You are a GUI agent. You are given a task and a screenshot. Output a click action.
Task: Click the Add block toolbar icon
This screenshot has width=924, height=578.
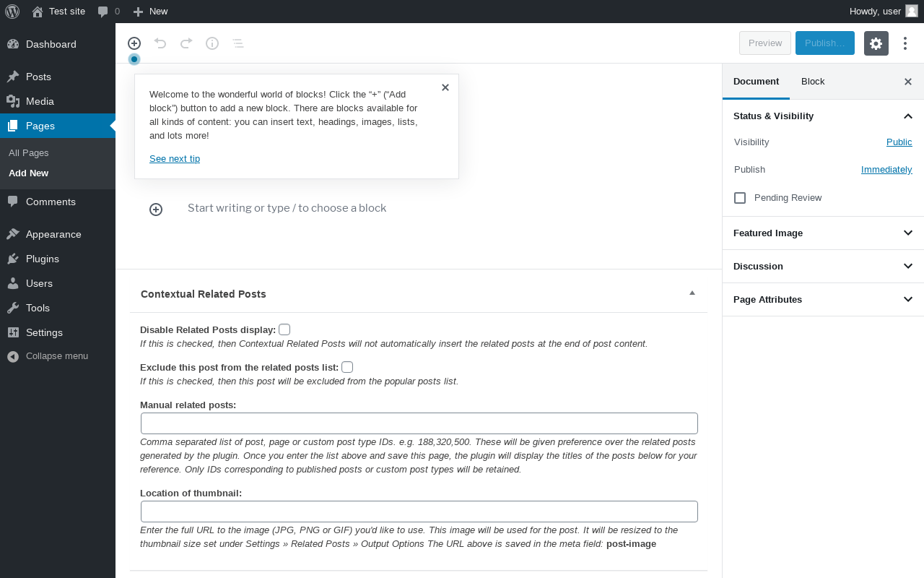click(134, 43)
